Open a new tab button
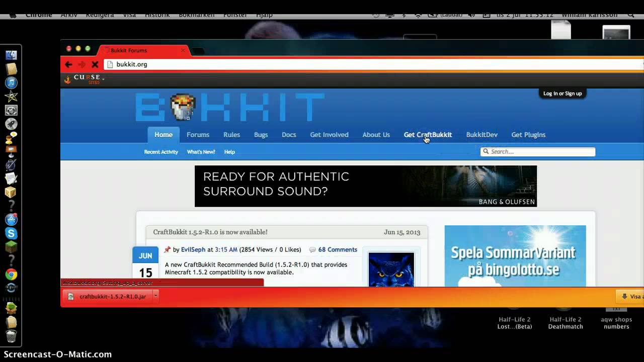This screenshot has height=362, width=644. 198,51
